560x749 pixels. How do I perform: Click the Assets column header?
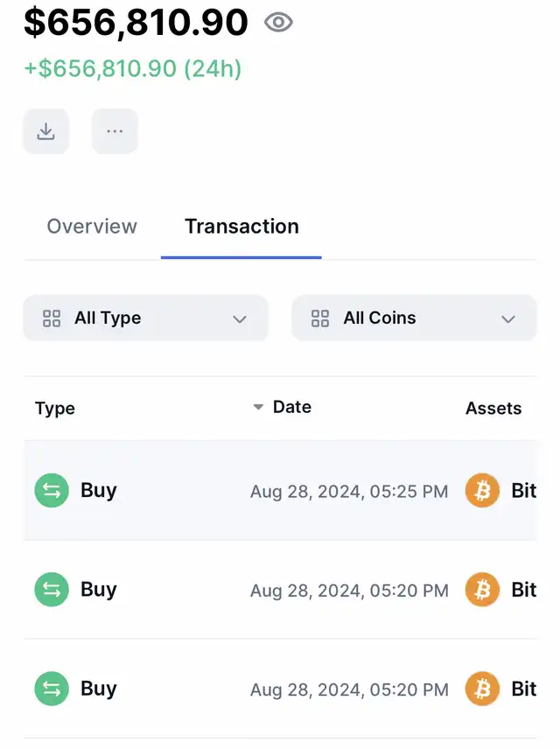coord(493,409)
